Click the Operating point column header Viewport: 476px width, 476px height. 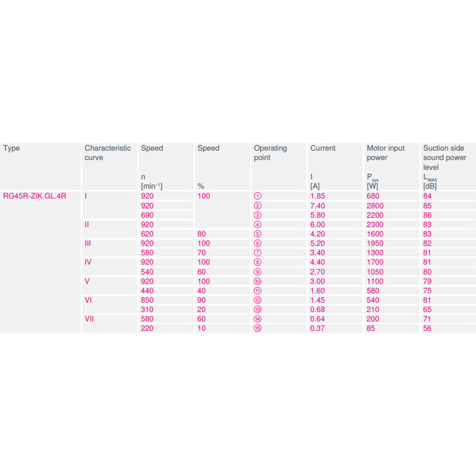(270, 153)
